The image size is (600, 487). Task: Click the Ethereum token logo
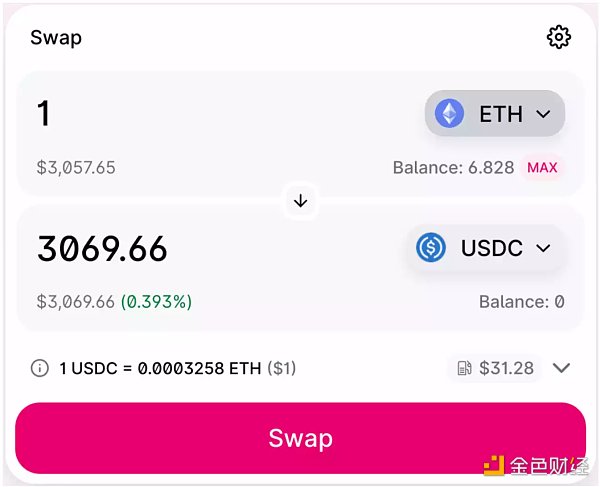[x=449, y=113]
